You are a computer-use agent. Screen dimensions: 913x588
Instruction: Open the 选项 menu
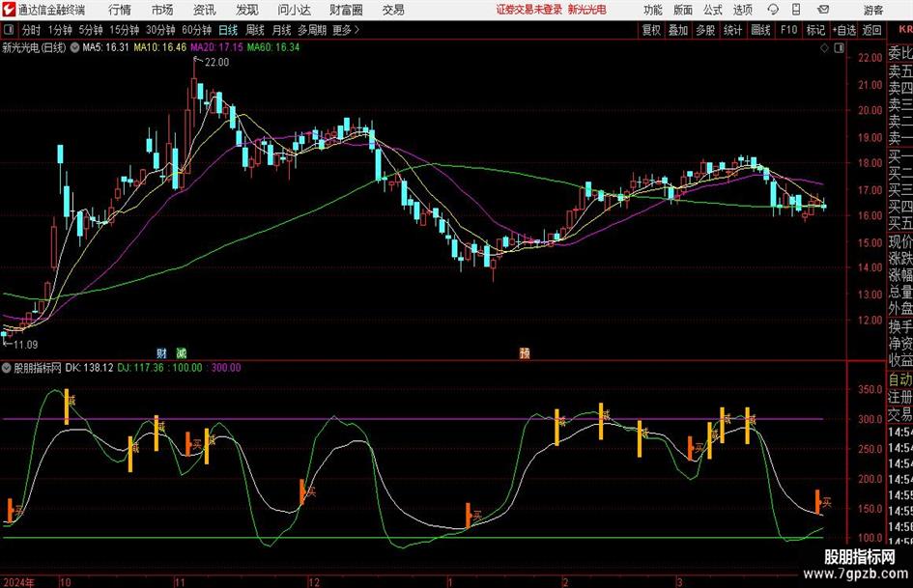coord(742,10)
